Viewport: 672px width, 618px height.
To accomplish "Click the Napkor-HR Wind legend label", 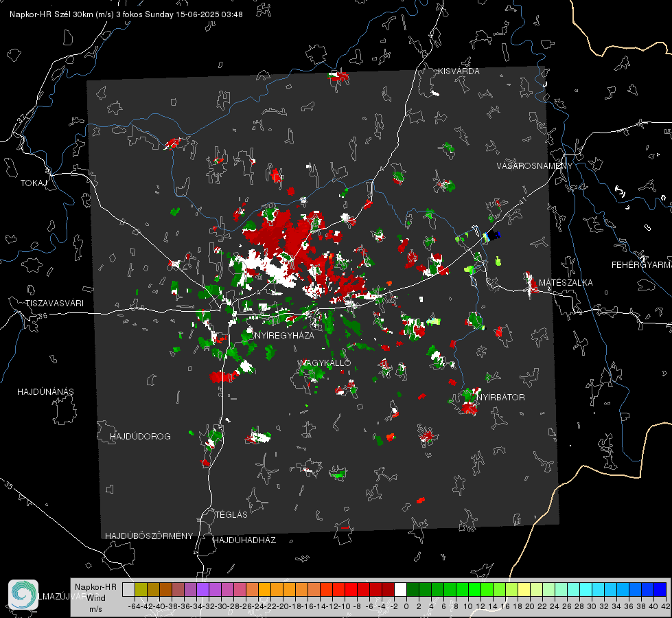I will (x=95, y=593).
